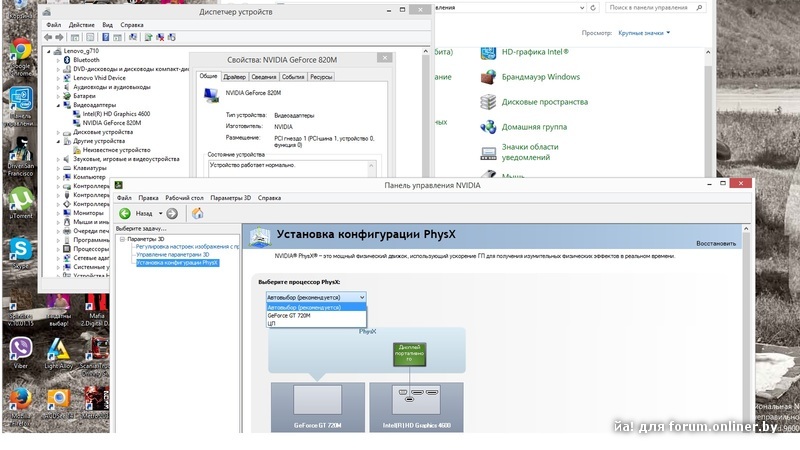Click the Восстановить link in NVIDIA panel
This screenshot has width=800, height=450.
tap(716, 244)
